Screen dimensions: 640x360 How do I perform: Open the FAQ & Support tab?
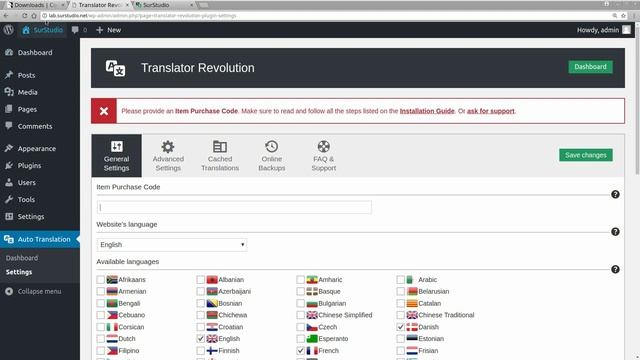point(324,156)
